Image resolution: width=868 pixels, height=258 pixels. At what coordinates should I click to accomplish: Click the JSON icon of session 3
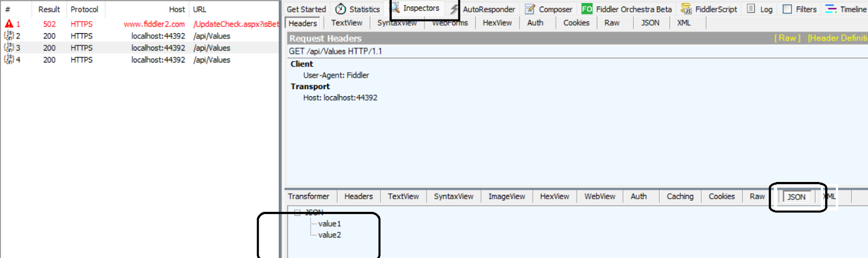click(x=9, y=48)
